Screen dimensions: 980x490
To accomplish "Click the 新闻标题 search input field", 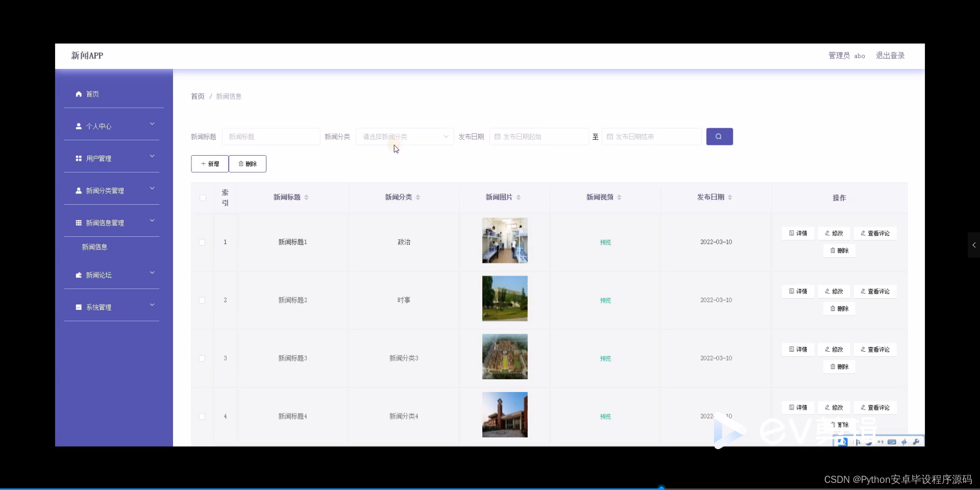I will [271, 136].
